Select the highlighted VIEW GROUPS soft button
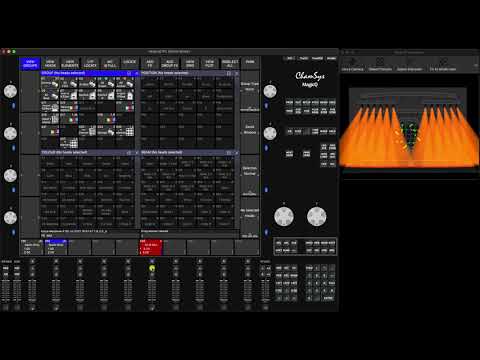480x360 pixels. [x=30, y=63]
